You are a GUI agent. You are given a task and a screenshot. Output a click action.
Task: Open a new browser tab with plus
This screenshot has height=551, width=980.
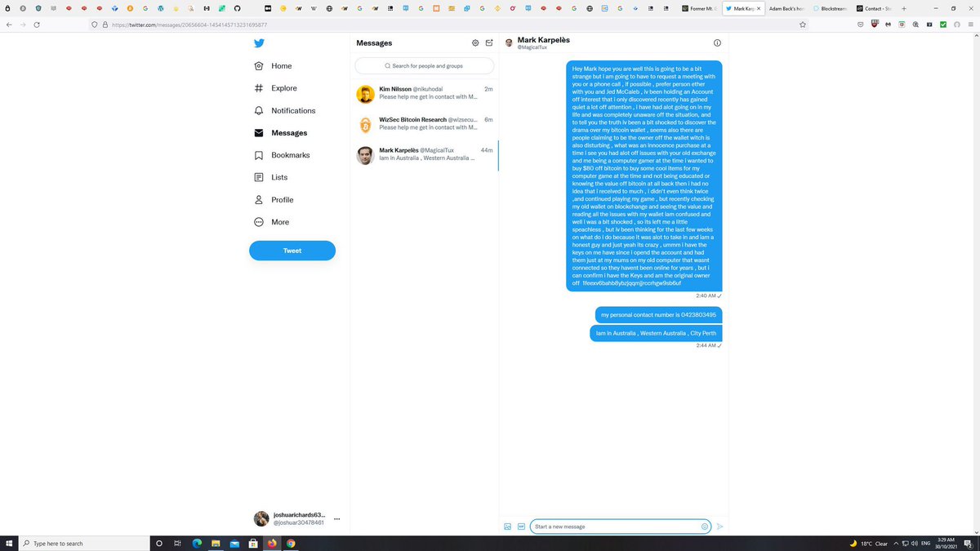[x=904, y=8]
